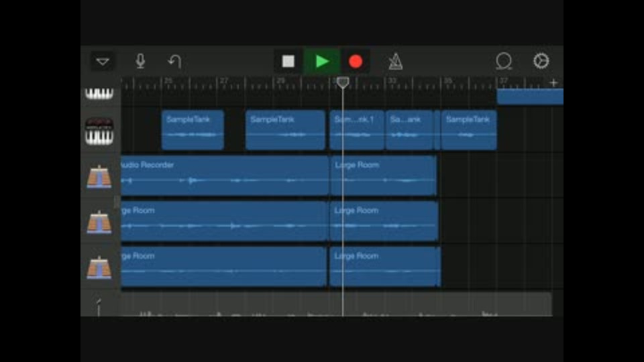The height and width of the screenshot is (362, 644).
Task: Click bar 33 on the ruler
Action: 392,81
